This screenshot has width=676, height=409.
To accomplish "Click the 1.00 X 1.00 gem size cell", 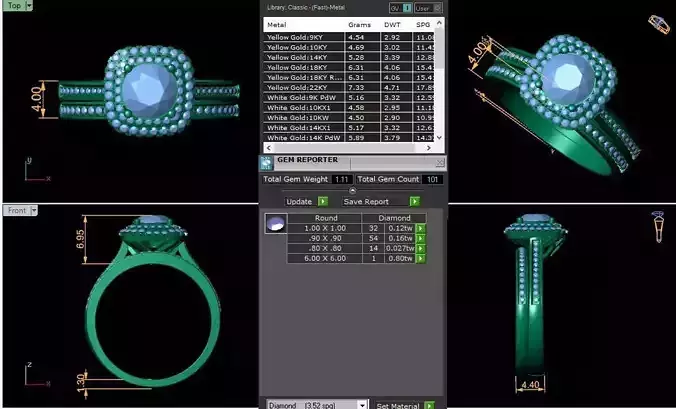I will point(325,228).
